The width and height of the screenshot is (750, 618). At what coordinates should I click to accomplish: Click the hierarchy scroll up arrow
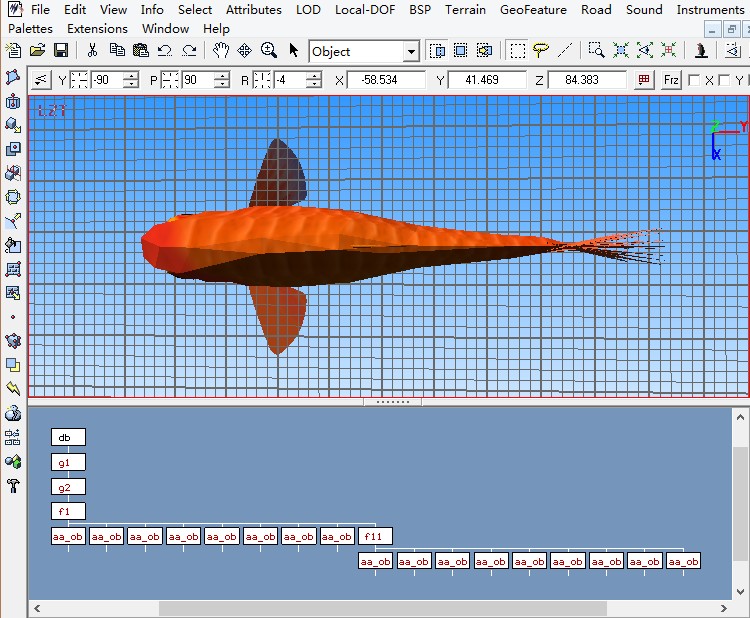coord(740,417)
